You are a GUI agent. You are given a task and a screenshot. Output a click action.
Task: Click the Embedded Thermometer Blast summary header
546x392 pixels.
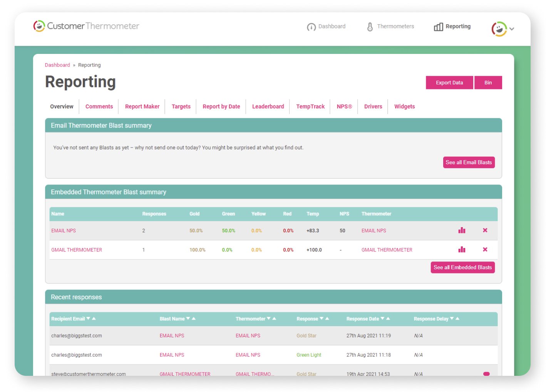click(273, 192)
